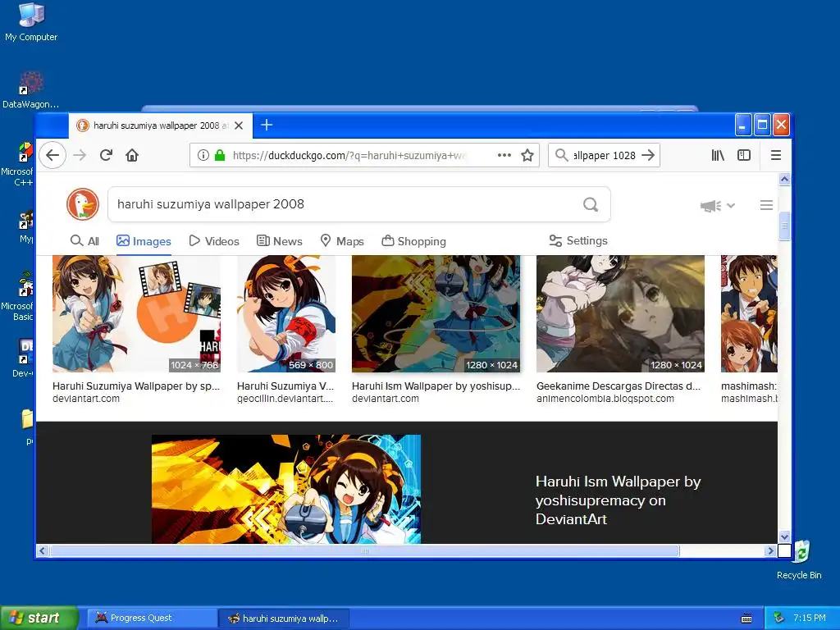Open the detail title Haruhi Ism Wallpaper on DeviantArt
Viewport: 840px width, 630px height.
coord(619,500)
